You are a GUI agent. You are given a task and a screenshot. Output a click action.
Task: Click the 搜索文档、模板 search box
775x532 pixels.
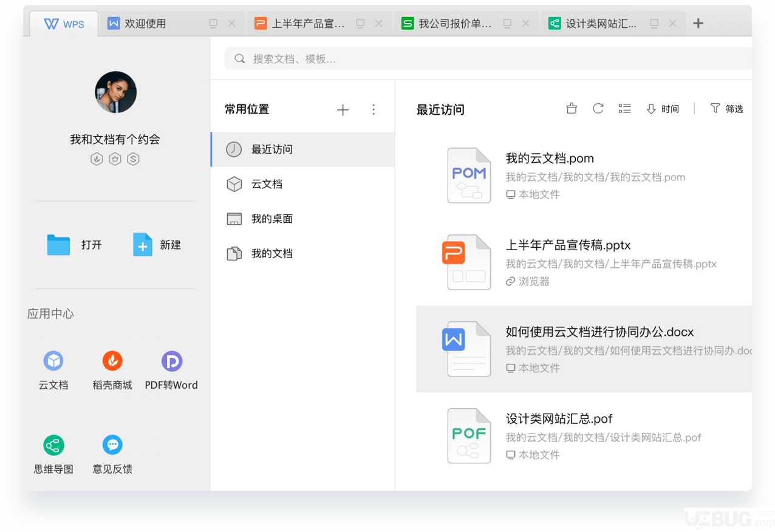click(x=425, y=59)
